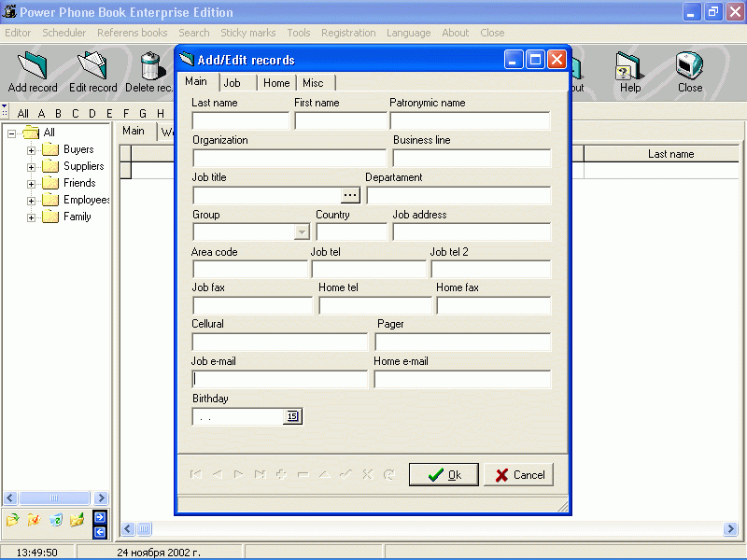747x560 pixels.
Task: Click the delete group recycle bin icon
Action: [55, 520]
